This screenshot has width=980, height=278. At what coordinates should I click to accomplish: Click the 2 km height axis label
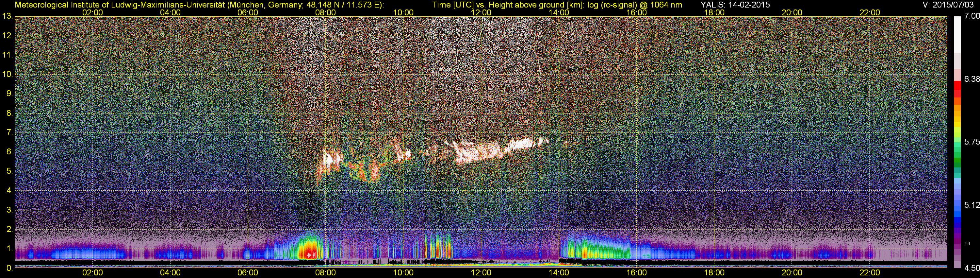(x=9, y=229)
